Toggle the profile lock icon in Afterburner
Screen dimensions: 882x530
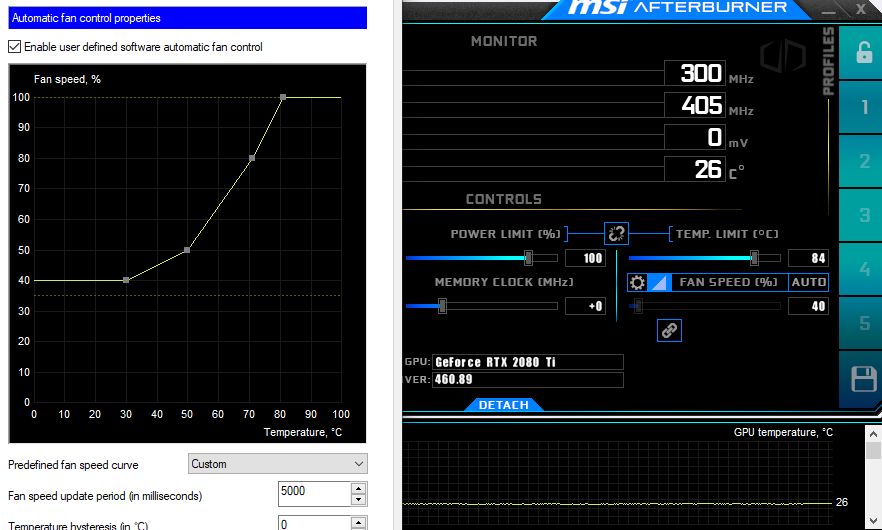[x=864, y=52]
